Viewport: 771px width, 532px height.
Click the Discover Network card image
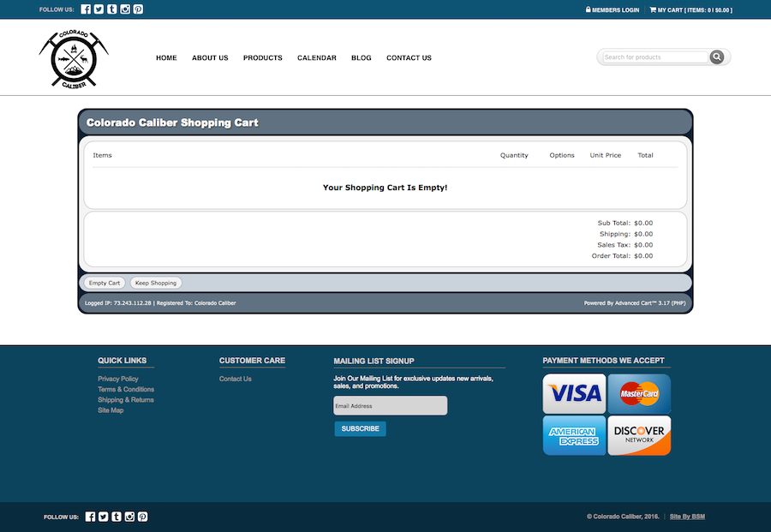pos(639,436)
